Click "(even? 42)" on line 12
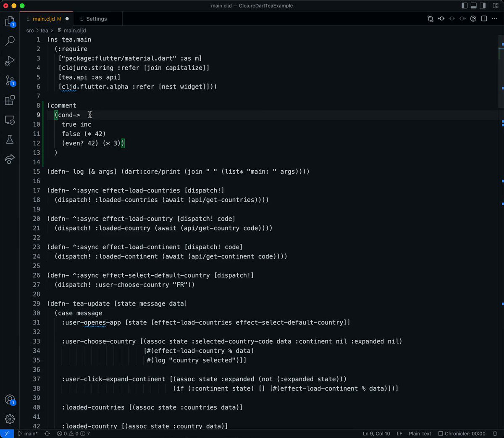 pyautogui.click(x=80, y=143)
